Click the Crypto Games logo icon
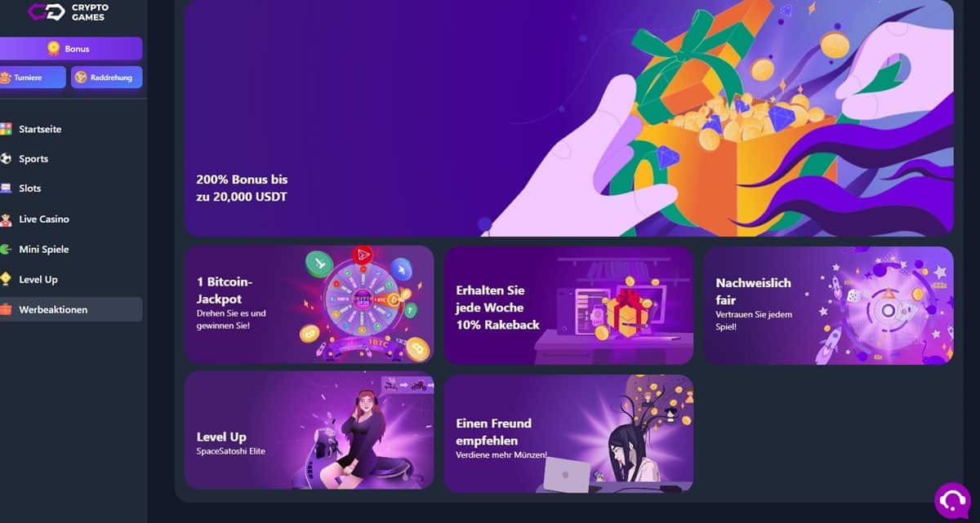The width and height of the screenshot is (980, 523). (x=47, y=11)
